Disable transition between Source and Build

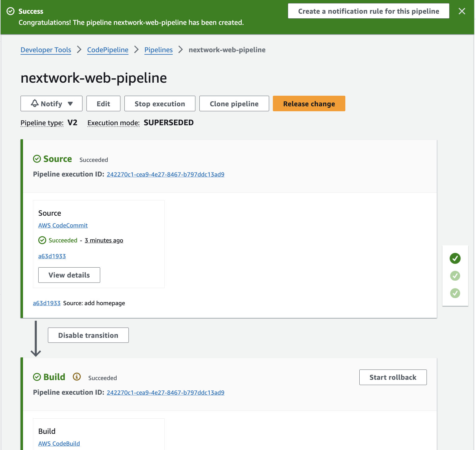coord(88,335)
